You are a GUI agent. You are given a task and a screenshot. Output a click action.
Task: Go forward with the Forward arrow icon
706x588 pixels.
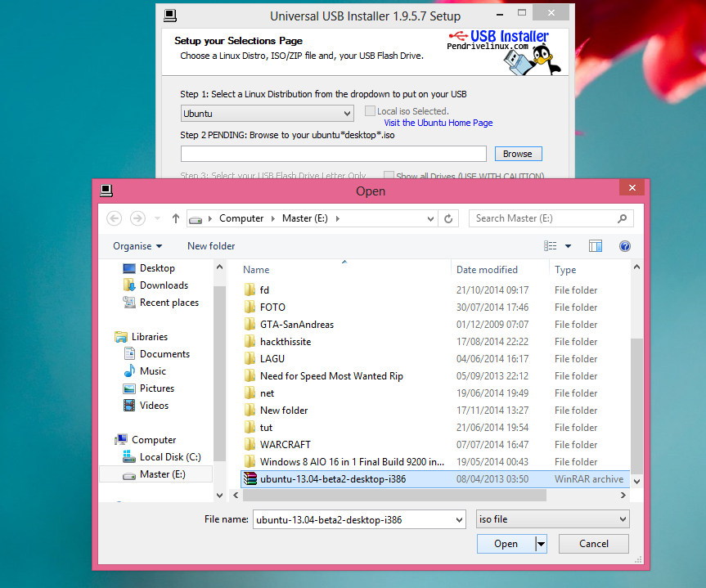click(x=137, y=219)
